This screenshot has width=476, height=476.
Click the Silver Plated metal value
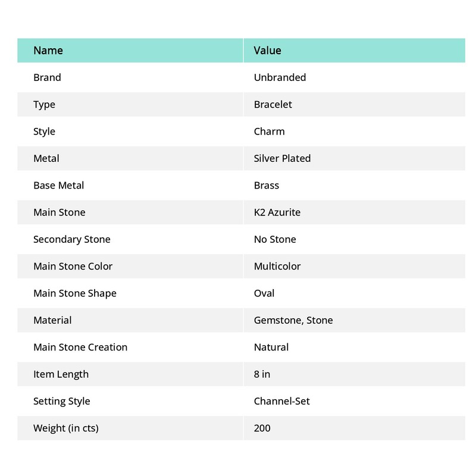tap(282, 158)
